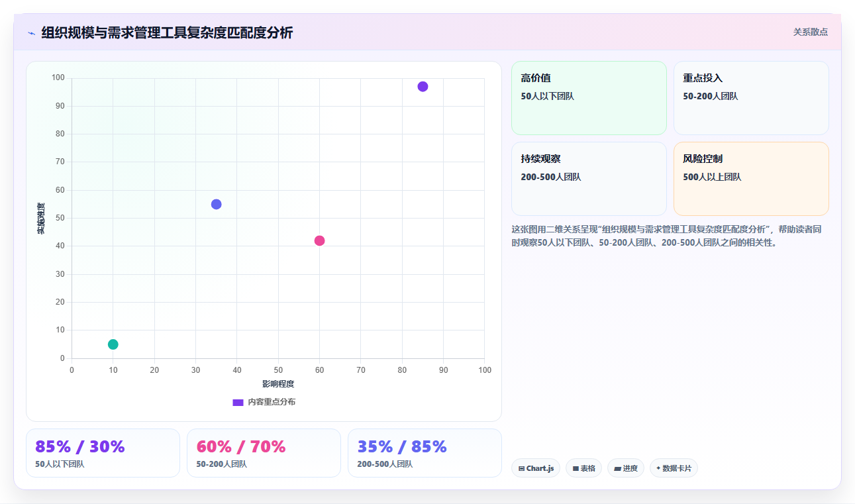Click the 50人以下团队 text in 高价值 card
855x504 pixels.
(x=548, y=96)
